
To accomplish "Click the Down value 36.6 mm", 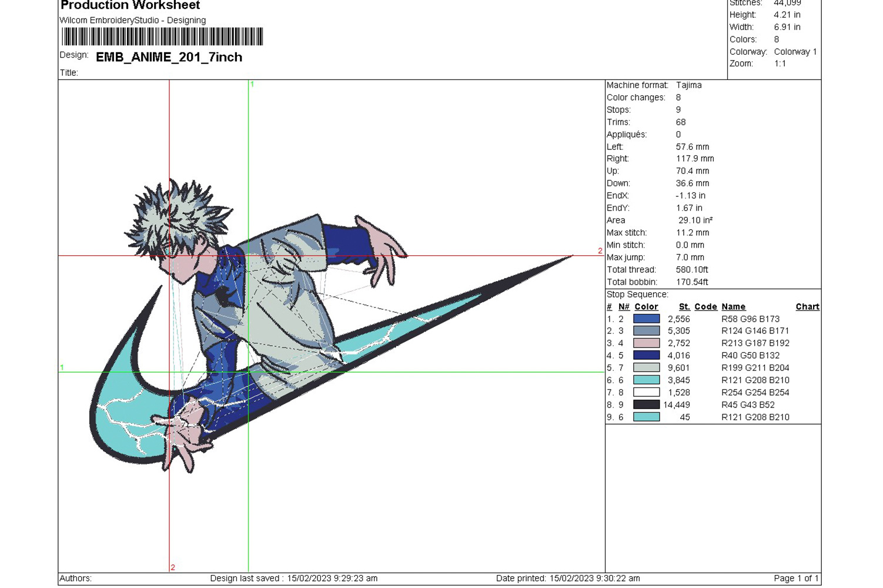I will [x=693, y=183].
